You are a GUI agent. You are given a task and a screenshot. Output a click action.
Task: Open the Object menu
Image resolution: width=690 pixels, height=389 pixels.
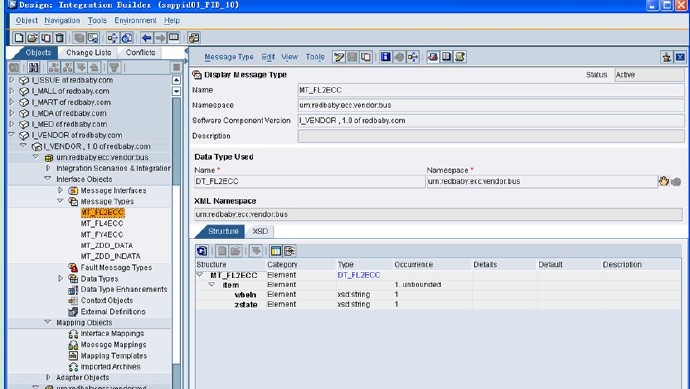pos(26,20)
